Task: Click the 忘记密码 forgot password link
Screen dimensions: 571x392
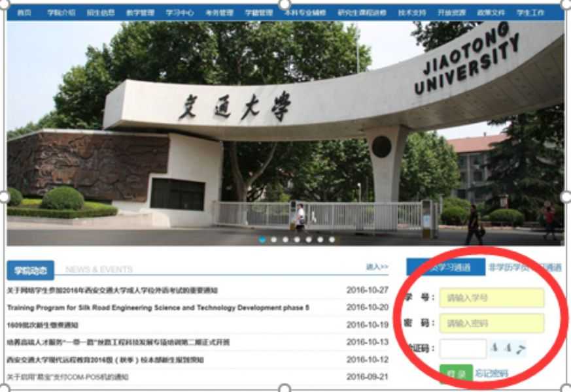Action: [x=491, y=374]
